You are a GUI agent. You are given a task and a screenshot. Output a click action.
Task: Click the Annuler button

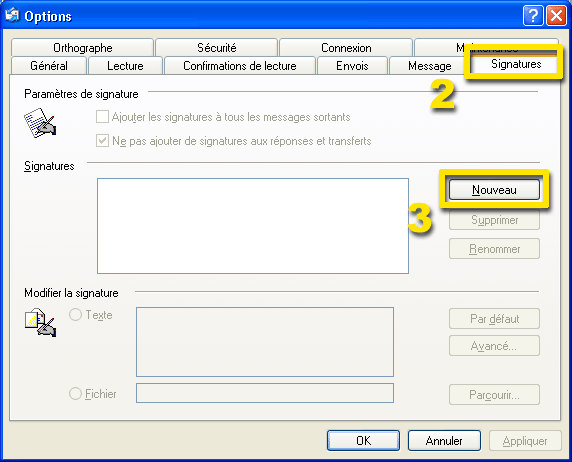(x=444, y=440)
